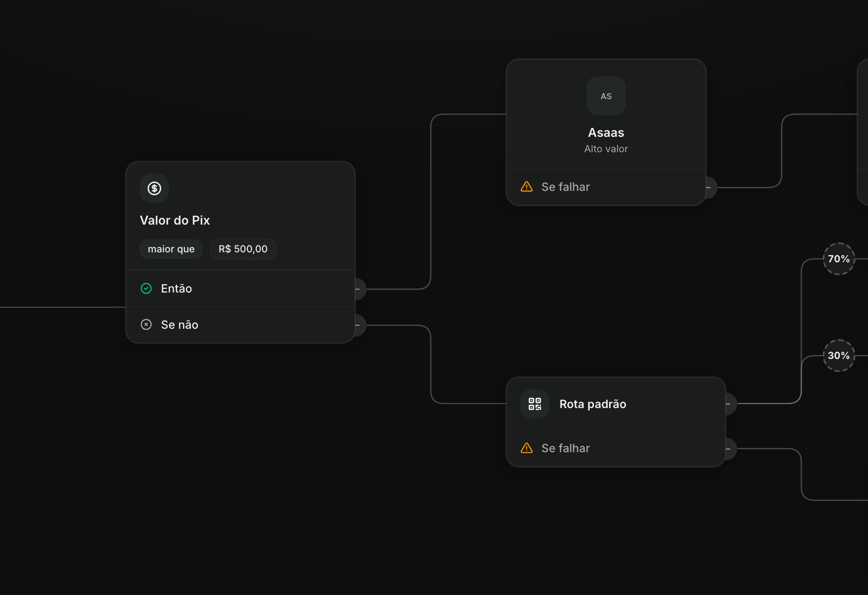Click the dollar coin icon on Valor do Pix
Image resolution: width=868 pixels, height=595 pixels.
pyautogui.click(x=154, y=188)
